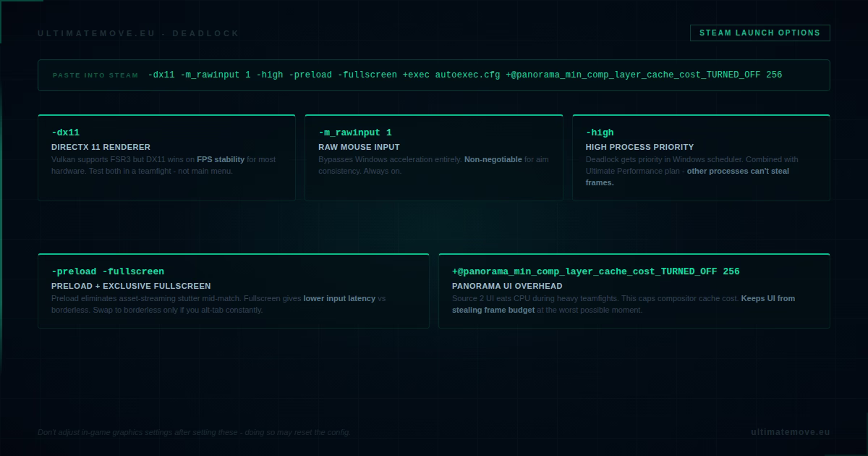Image resolution: width=868 pixels, height=456 pixels.
Task: Click the PANORAMA UI OVERHEAD title
Action: [x=507, y=286]
